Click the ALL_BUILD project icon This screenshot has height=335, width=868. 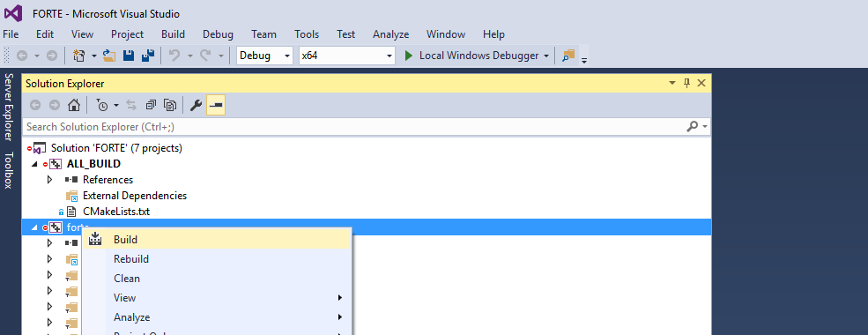click(x=56, y=164)
